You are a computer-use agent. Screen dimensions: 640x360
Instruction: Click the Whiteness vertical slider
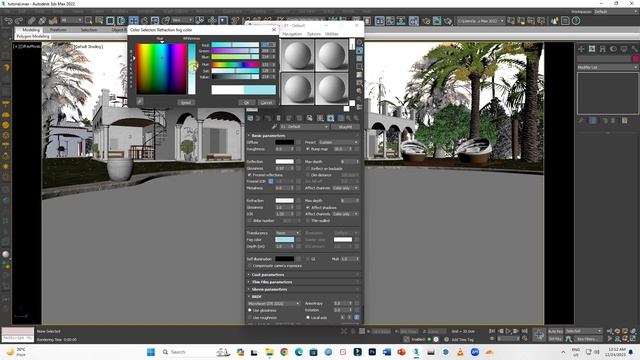click(x=191, y=68)
